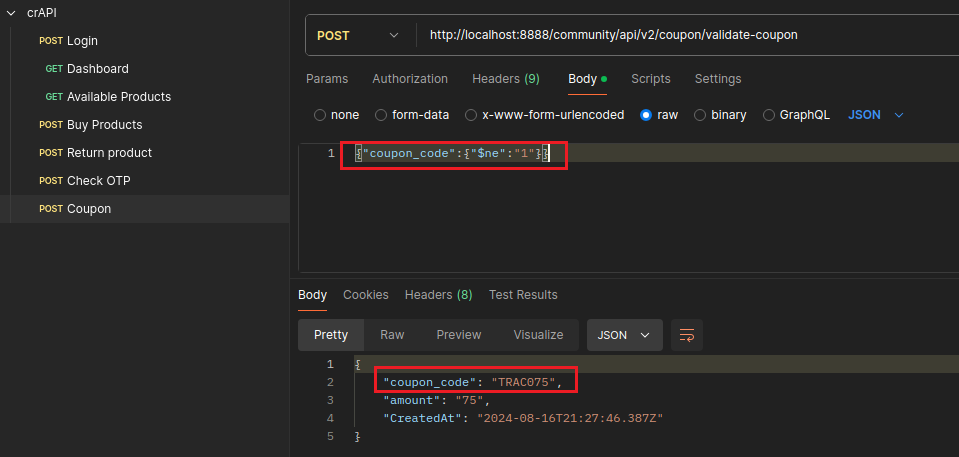Open the raw body JSON type dropdown

pos(876,115)
